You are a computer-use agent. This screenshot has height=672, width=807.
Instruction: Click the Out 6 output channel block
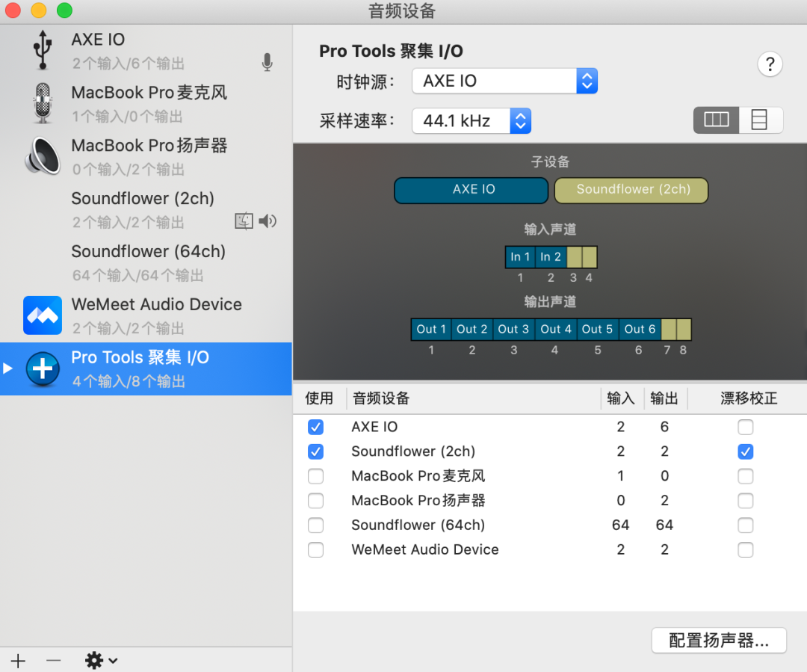click(640, 330)
